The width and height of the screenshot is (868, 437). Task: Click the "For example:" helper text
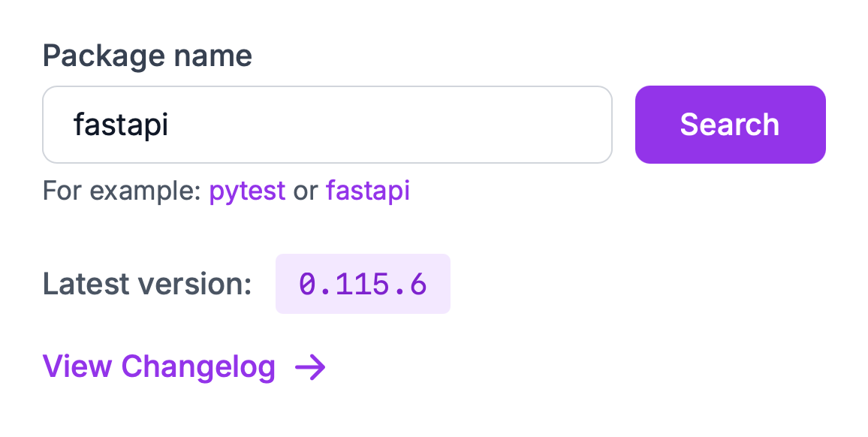click(122, 191)
